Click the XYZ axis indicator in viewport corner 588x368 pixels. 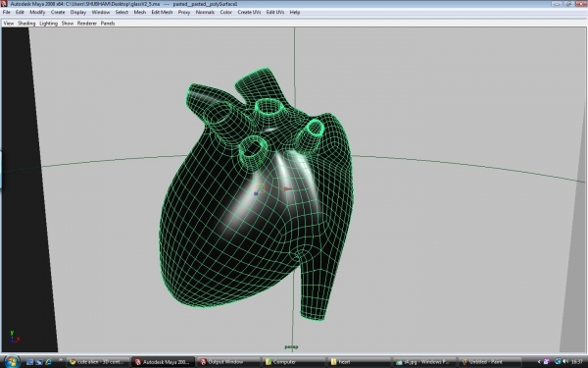pyautogui.click(x=15, y=337)
